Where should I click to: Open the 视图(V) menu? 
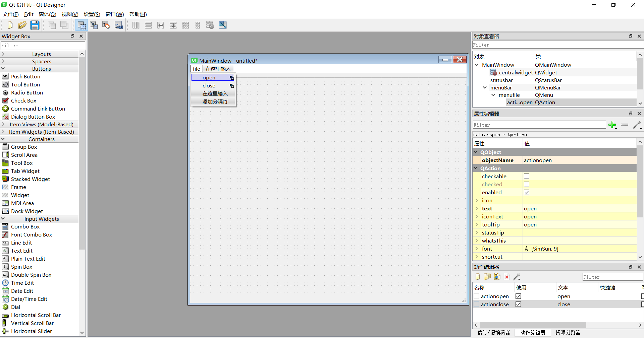point(70,14)
